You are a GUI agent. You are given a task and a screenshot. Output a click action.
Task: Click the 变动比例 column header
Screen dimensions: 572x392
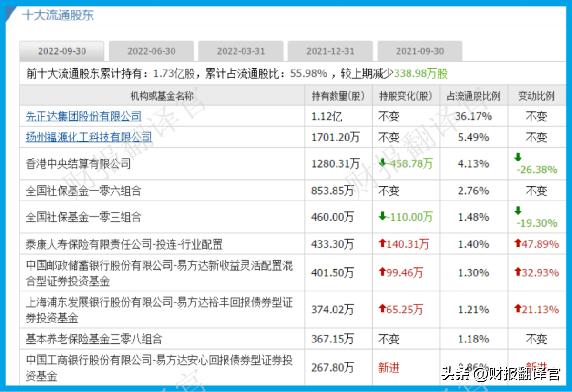coord(536,96)
